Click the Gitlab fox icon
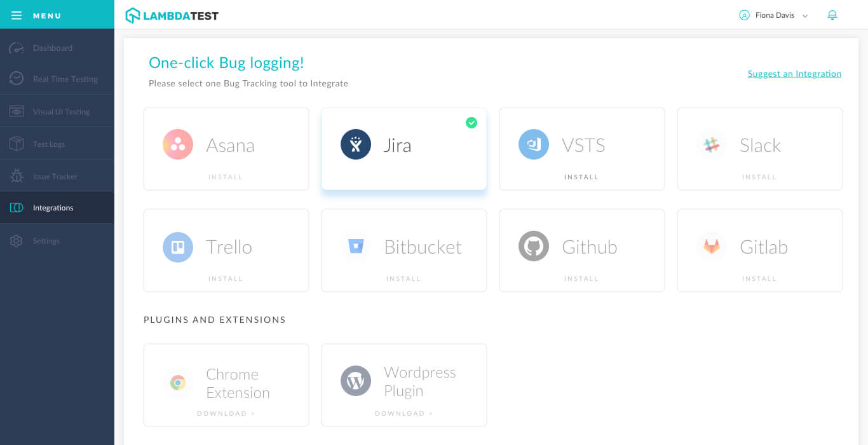This screenshot has height=445, width=868. 711,246
